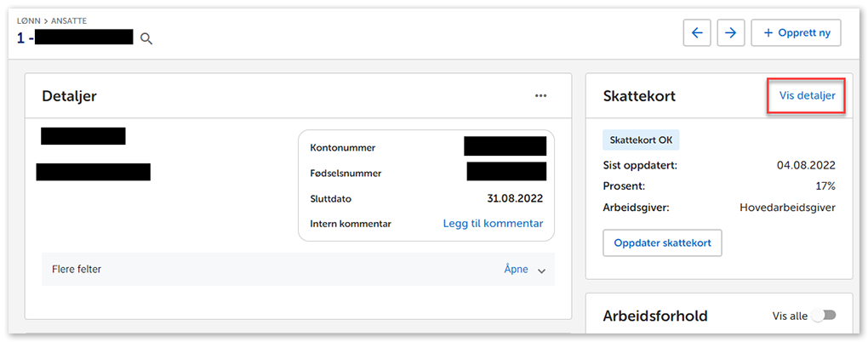This screenshot has width=868, height=342.
Task: Click the Flere felter row label
Action: pos(77,269)
